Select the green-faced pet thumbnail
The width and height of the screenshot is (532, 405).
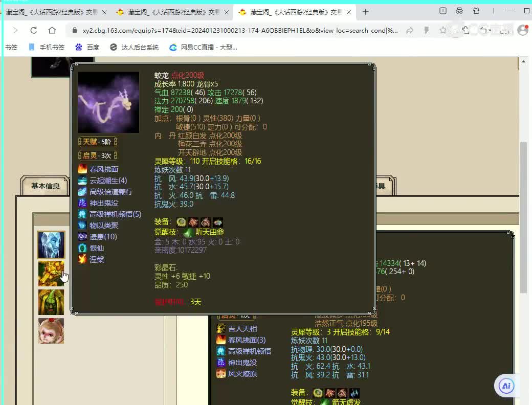tap(51, 302)
